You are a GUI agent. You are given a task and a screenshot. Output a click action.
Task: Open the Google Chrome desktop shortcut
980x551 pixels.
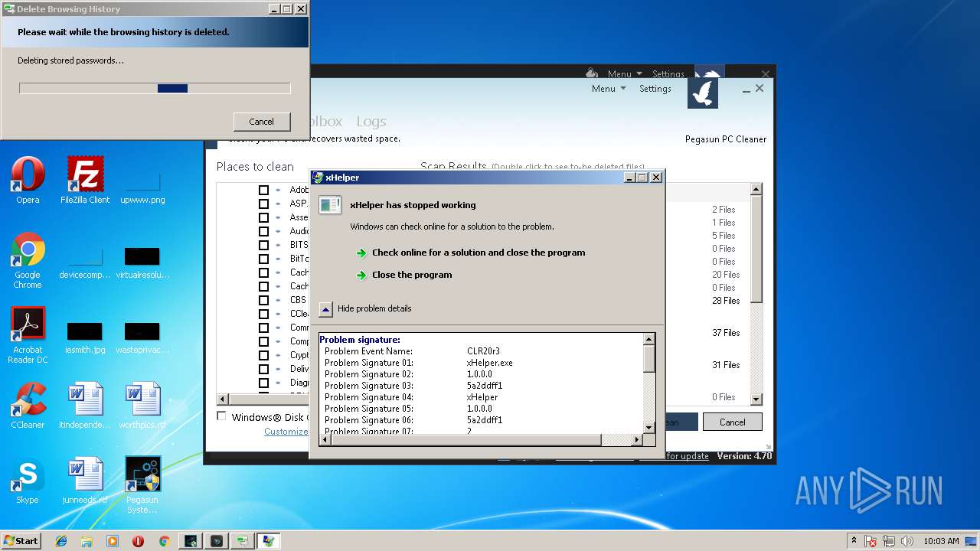pos(28,260)
